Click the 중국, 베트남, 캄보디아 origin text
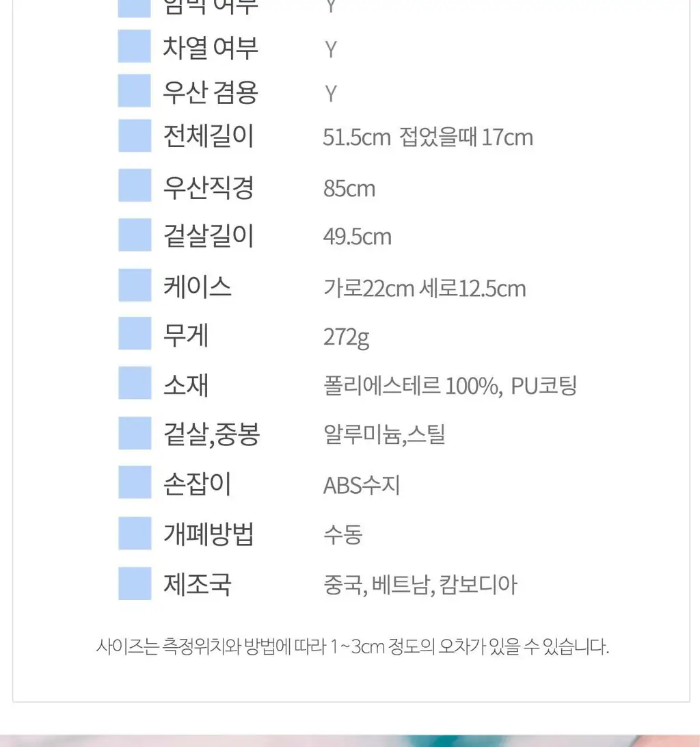The width and height of the screenshot is (700, 747). [420, 585]
